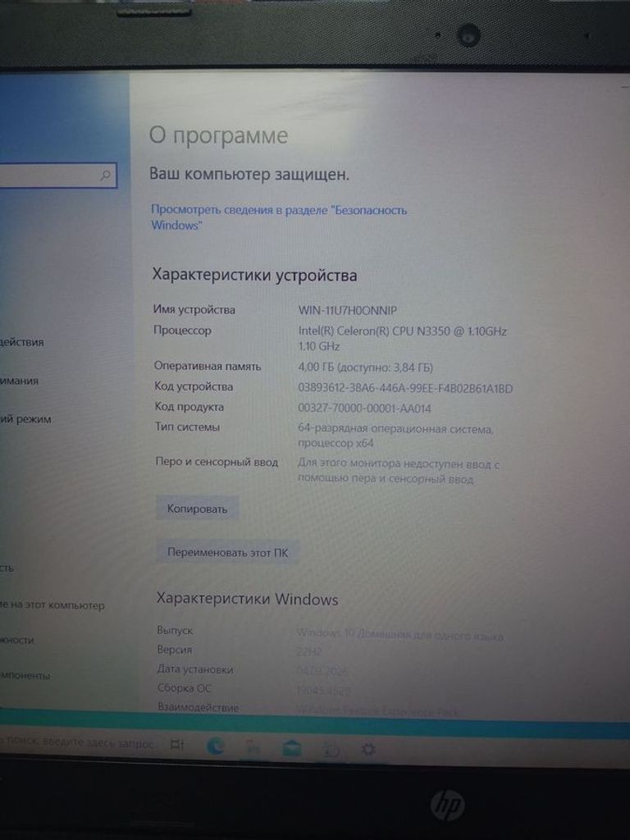The height and width of the screenshot is (840, 630).
Task: Click the Дата установки label
Action: [x=195, y=669]
